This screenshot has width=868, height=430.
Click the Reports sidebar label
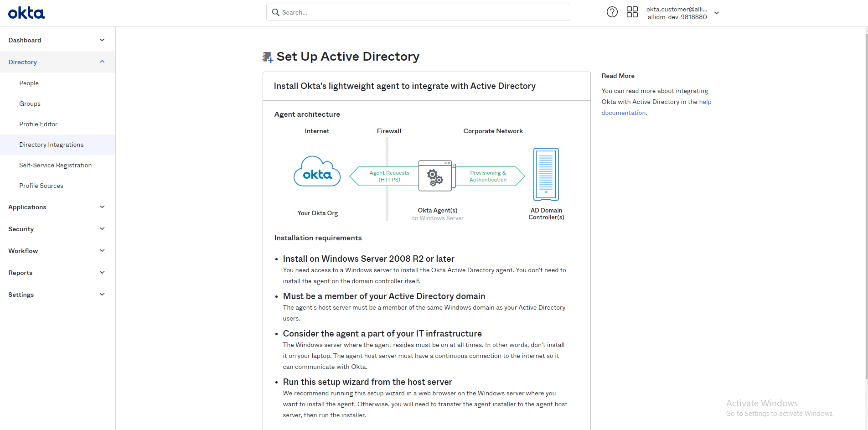(x=21, y=273)
